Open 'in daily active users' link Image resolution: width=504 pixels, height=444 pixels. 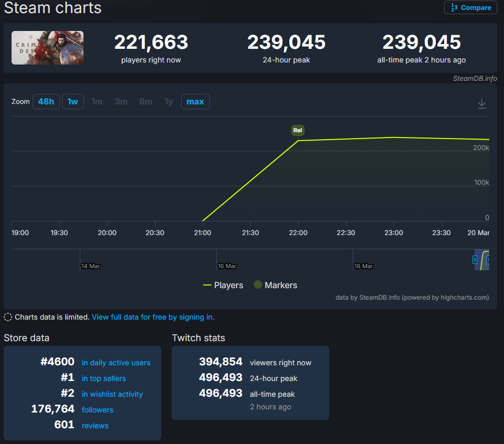(x=116, y=363)
